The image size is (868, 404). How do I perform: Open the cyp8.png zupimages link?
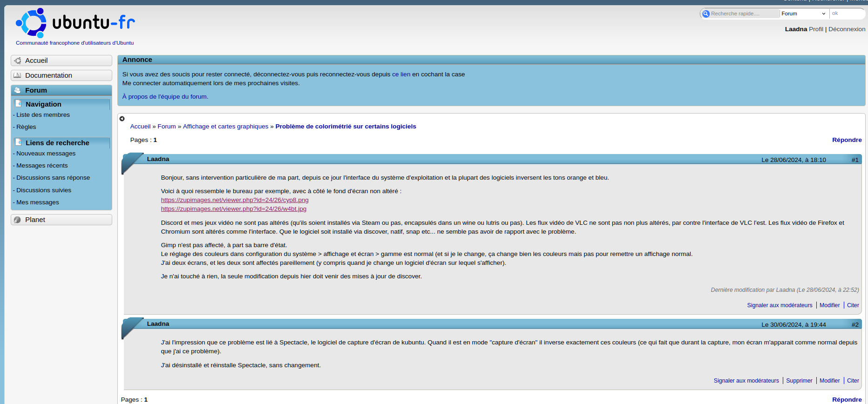click(x=235, y=200)
